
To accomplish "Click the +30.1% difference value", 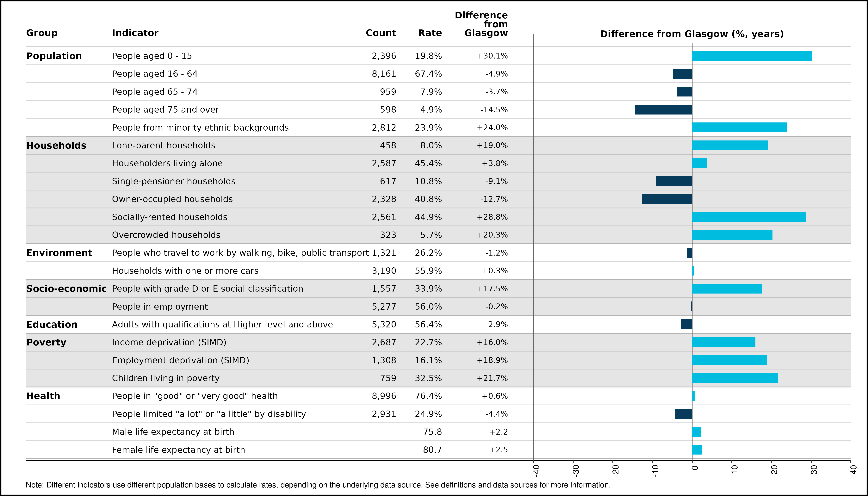I will [492, 56].
